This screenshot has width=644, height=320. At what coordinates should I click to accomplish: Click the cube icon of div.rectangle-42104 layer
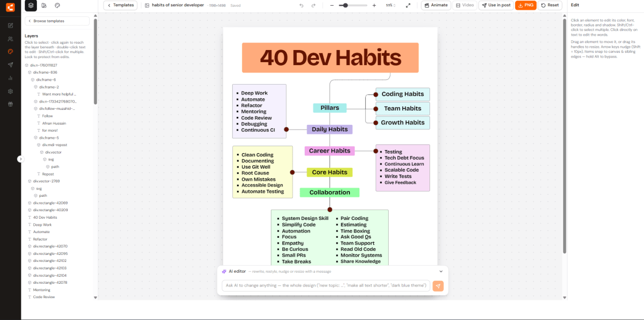click(x=29, y=275)
